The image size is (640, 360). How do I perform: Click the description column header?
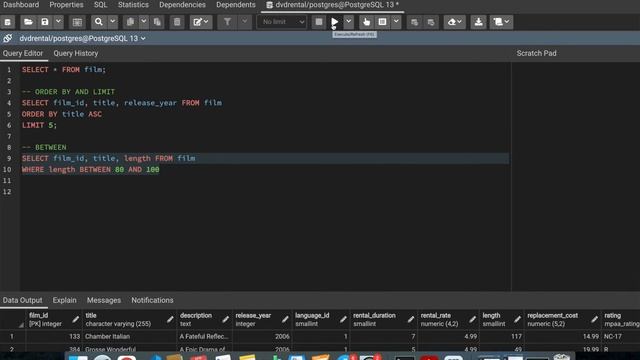(204, 320)
